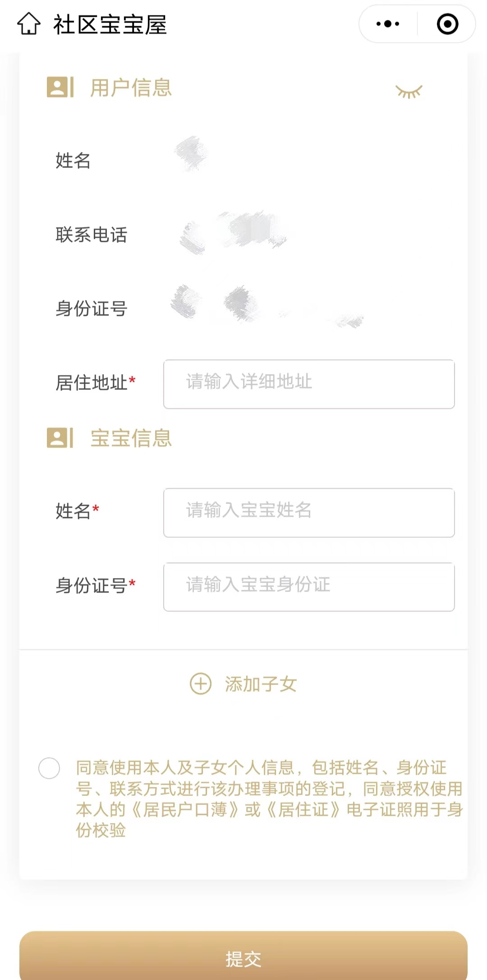Tap the blurred user name value
The width and height of the screenshot is (487, 980).
click(x=191, y=154)
